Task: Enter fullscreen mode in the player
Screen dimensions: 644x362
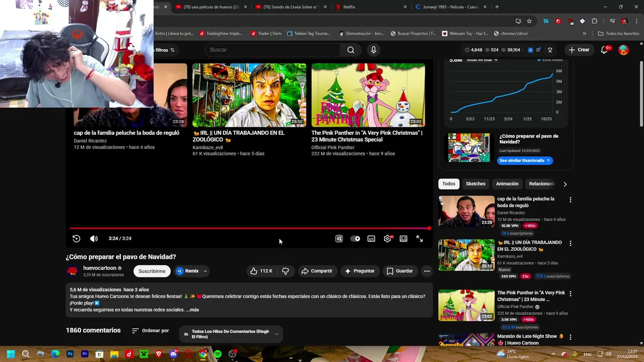Action: coord(420,239)
